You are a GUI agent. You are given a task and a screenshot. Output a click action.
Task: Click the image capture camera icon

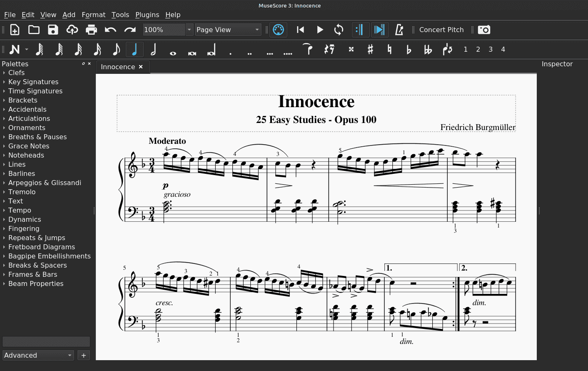(484, 30)
